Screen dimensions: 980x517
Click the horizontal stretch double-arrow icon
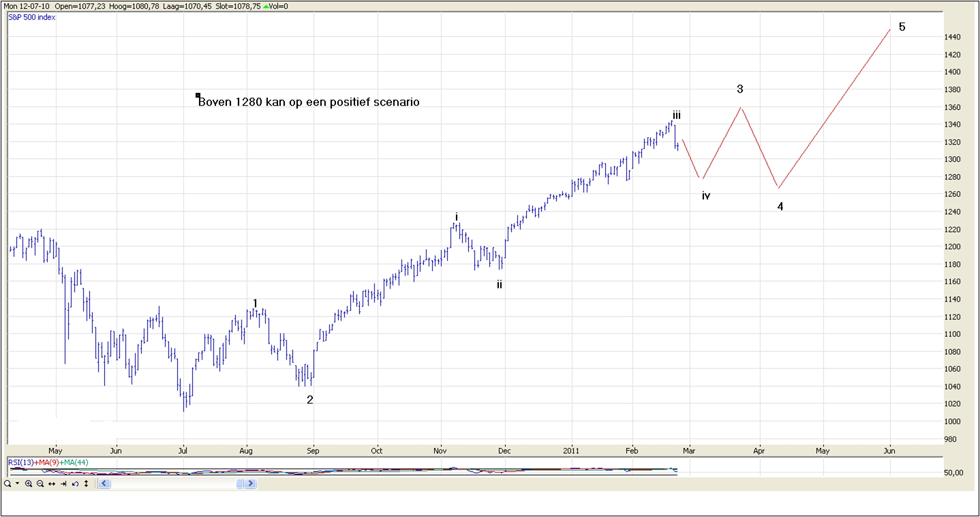(52, 484)
